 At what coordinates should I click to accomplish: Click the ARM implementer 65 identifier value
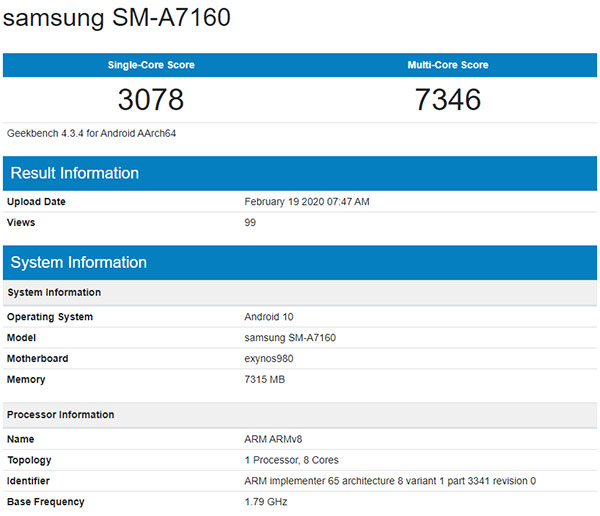point(390,481)
